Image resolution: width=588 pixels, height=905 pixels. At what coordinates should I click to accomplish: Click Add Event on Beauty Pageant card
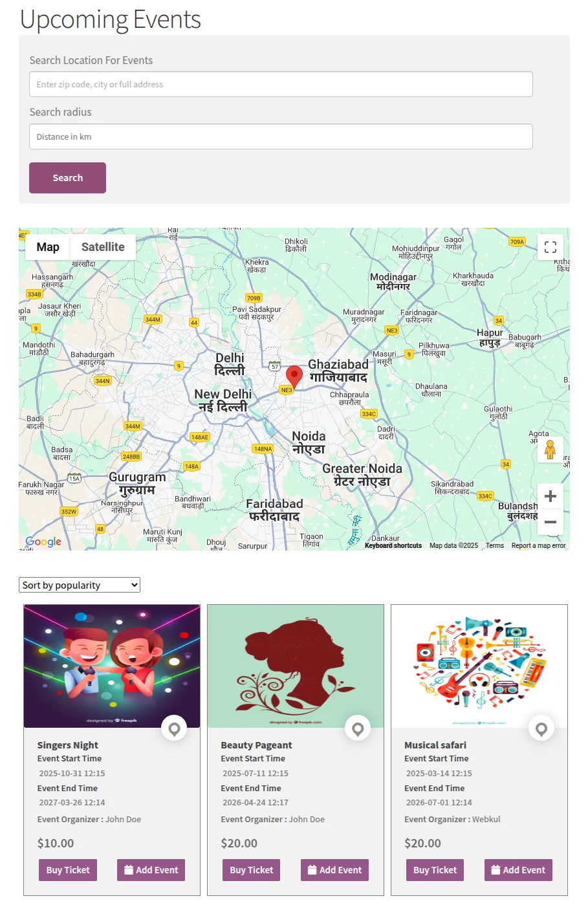coord(334,869)
